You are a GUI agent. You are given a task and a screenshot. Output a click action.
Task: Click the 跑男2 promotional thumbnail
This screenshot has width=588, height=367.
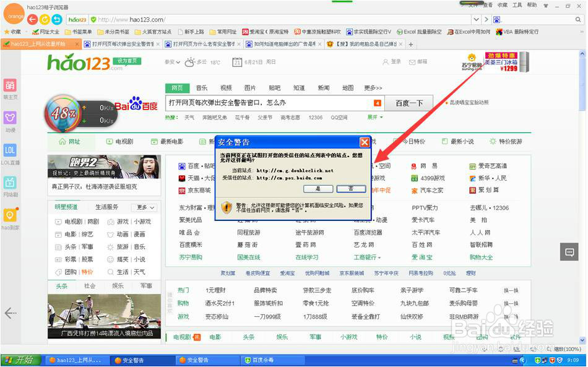[x=104, y=166]
